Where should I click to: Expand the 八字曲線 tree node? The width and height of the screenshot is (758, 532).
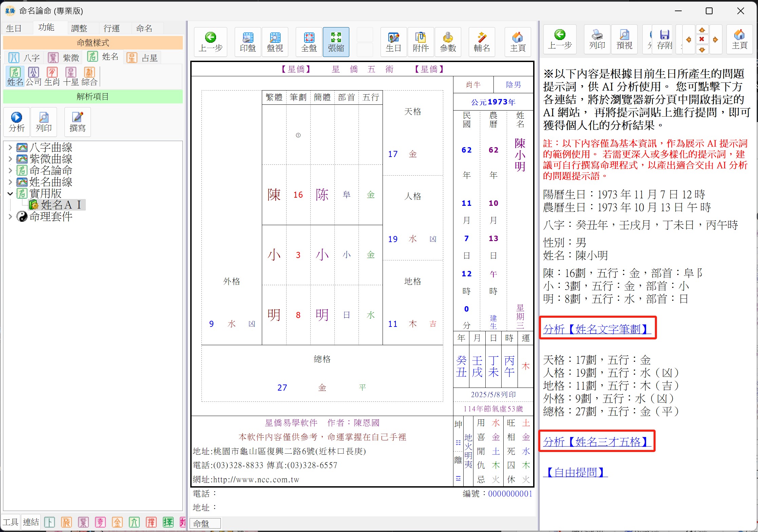10,147
